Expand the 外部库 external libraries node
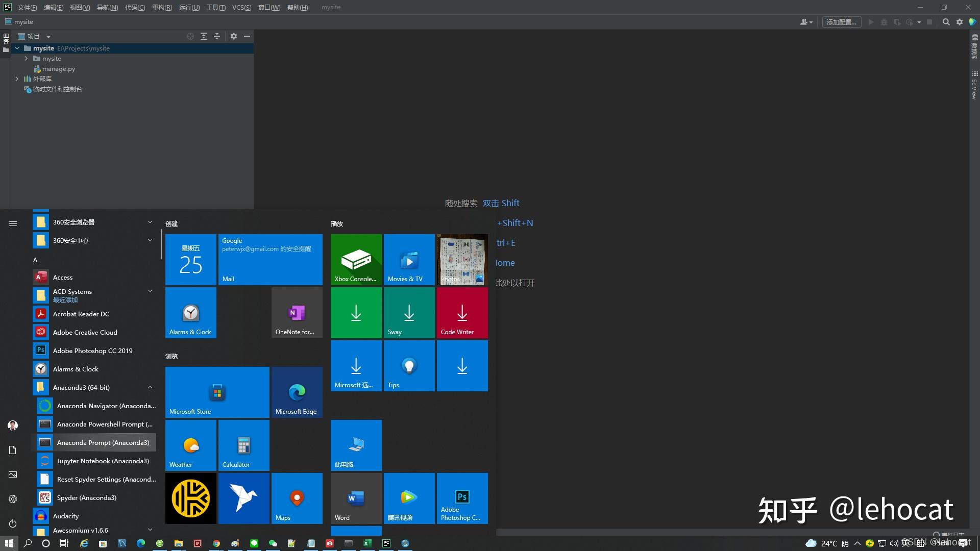The height and width of the screenshot is (551, 980). 17,79
